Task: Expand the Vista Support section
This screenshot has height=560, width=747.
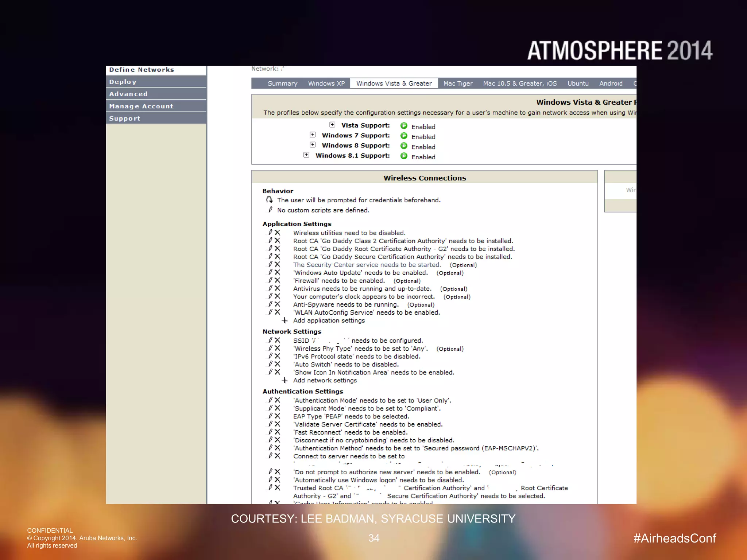Action: (x=332, y=125)
